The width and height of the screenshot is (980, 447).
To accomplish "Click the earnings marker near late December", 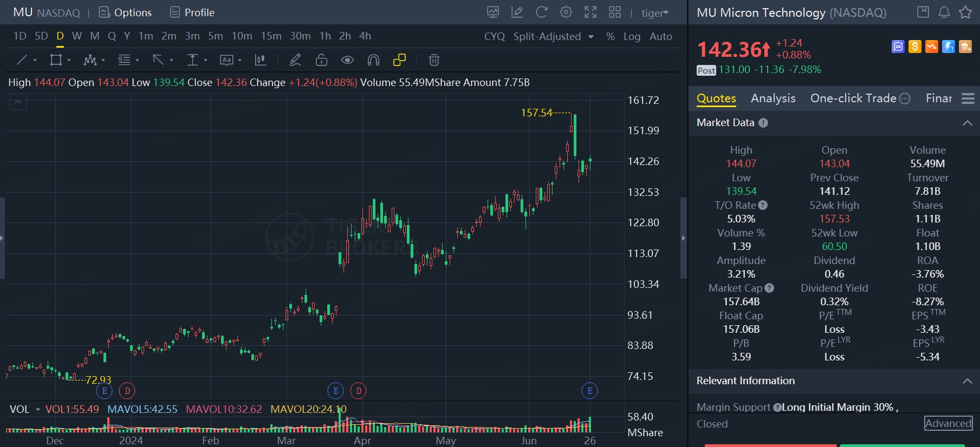I will tap(104, 390).
